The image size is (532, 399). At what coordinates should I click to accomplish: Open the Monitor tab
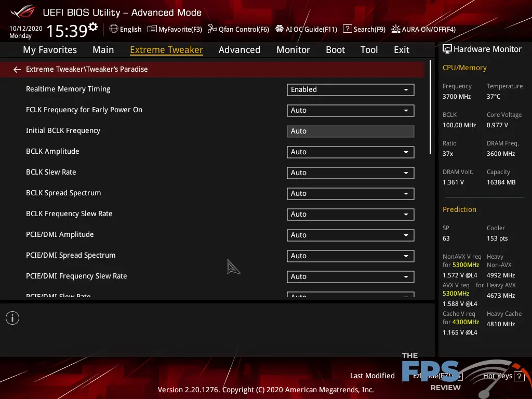click(293, 50)
